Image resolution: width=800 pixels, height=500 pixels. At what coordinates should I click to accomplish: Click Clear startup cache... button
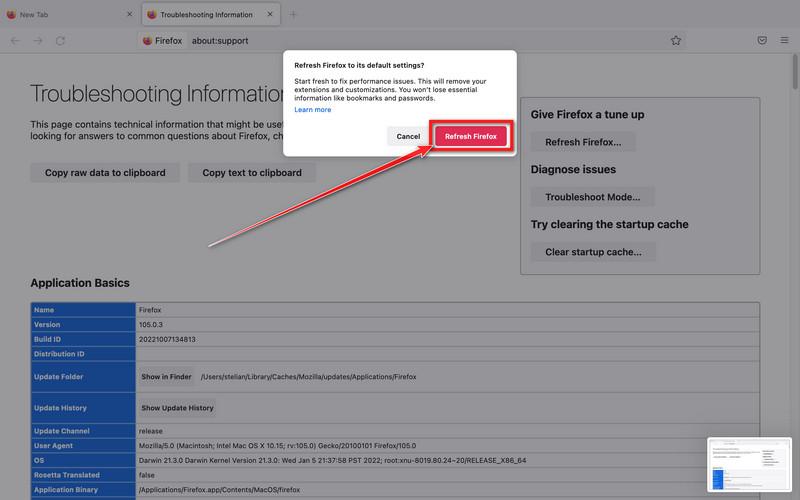pyautogui.click(x=593, y=252)
